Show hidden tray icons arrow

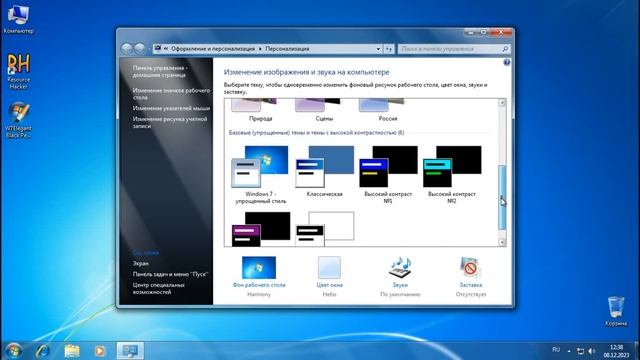click(569, 351)
